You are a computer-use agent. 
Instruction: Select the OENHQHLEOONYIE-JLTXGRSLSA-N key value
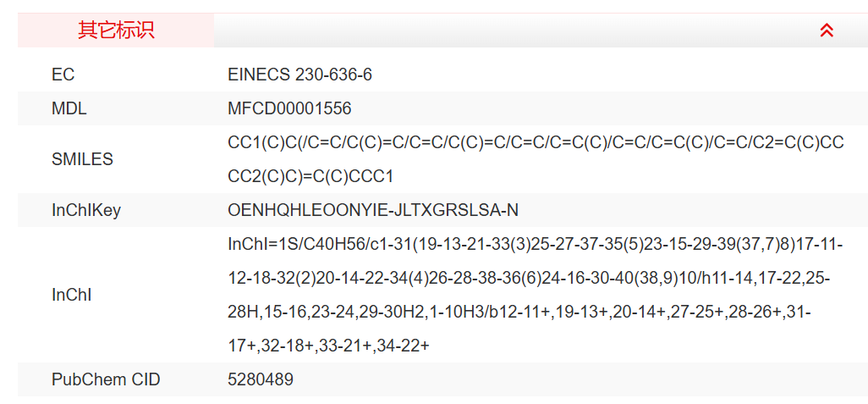point(373,210)
